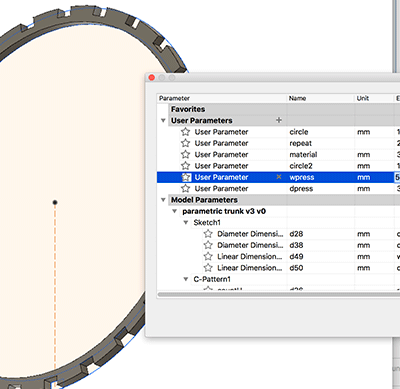This screenshot has width=400, height=389.
Task: Click the mm unit cell for dpress
Action: (374, 188)
